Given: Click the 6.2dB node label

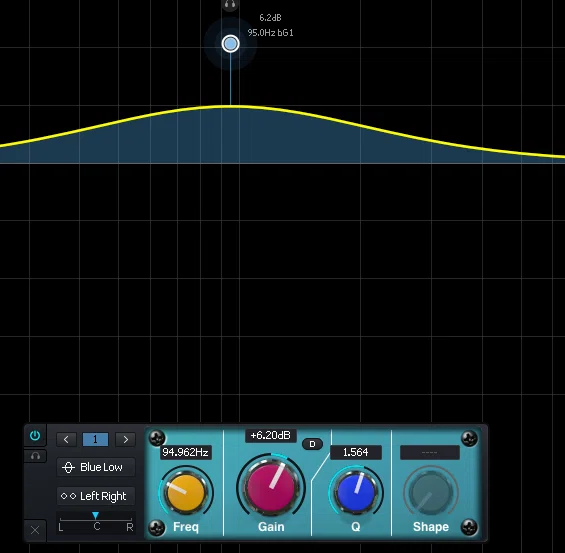Looking at the screenshot, I should click(x=270, y=18).
